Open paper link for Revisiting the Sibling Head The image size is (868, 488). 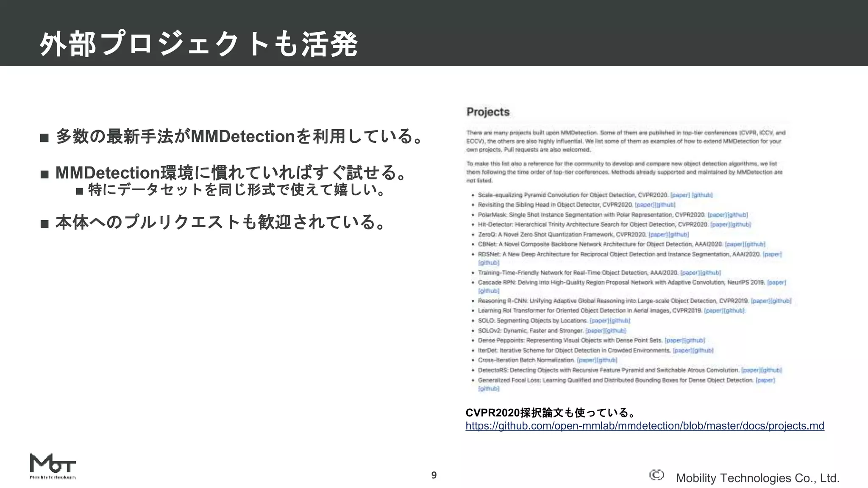[x=645, y=205]
